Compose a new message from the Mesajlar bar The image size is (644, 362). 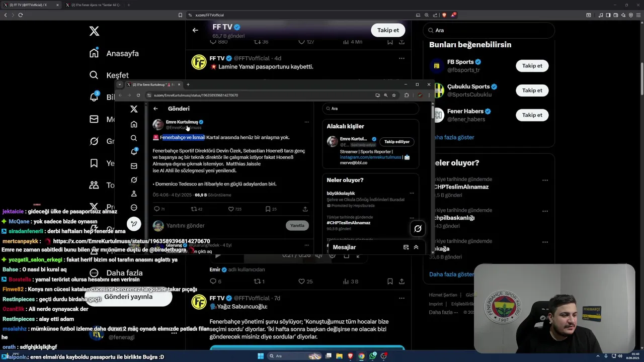point(406,247)
